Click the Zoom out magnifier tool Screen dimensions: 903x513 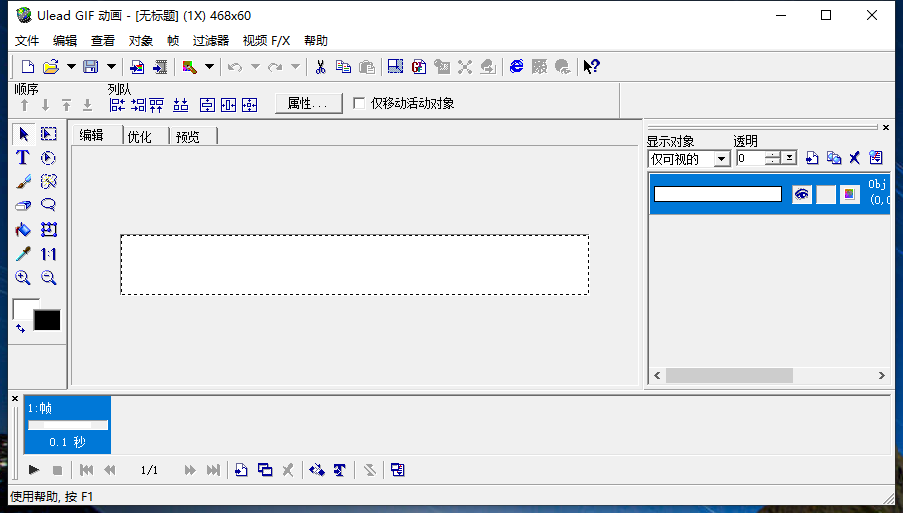pos(49,278)
